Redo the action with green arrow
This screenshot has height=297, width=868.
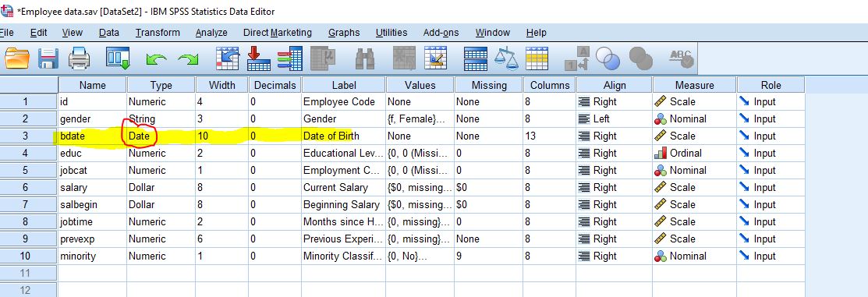point(188,58)
